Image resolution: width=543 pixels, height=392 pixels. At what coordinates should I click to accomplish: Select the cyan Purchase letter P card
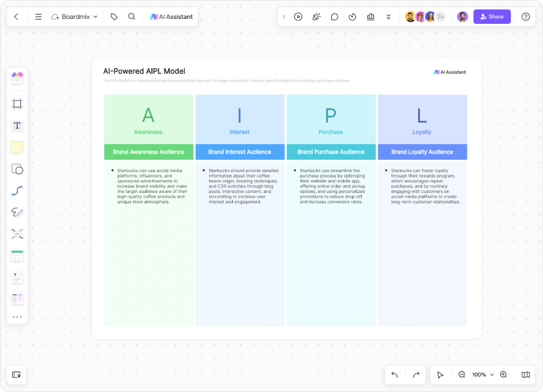pos(331,119)
